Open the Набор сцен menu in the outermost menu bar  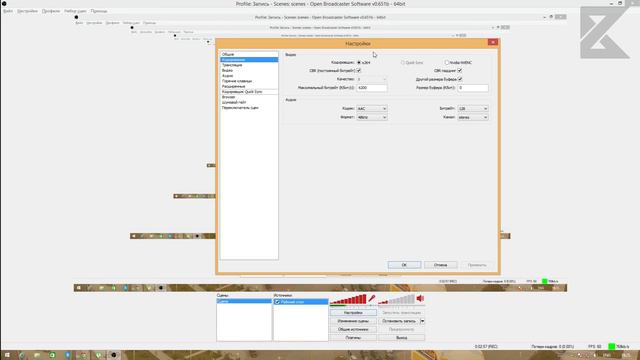(x=75, y=11)
